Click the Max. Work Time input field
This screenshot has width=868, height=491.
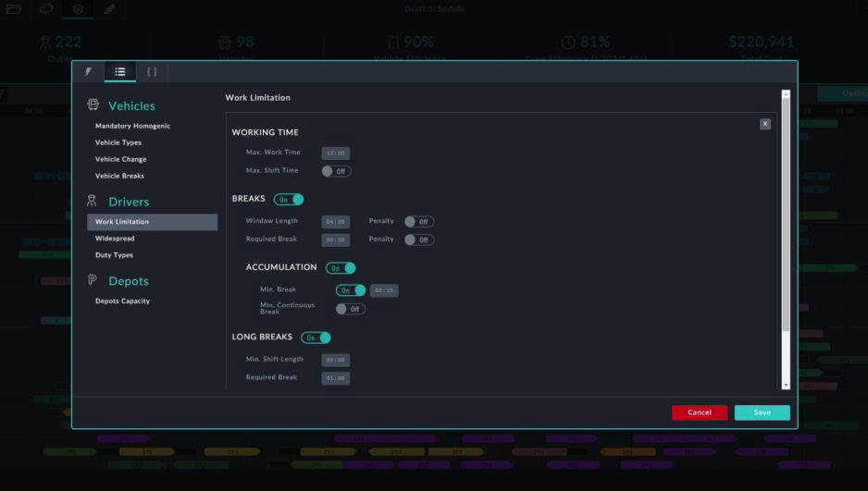(x=335, y=153)
